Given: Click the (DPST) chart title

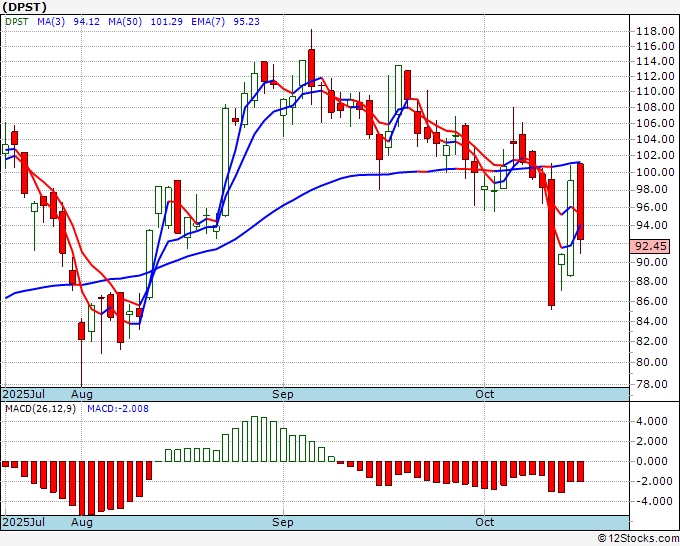Looking at the screenshot, I should click(25, 7).
